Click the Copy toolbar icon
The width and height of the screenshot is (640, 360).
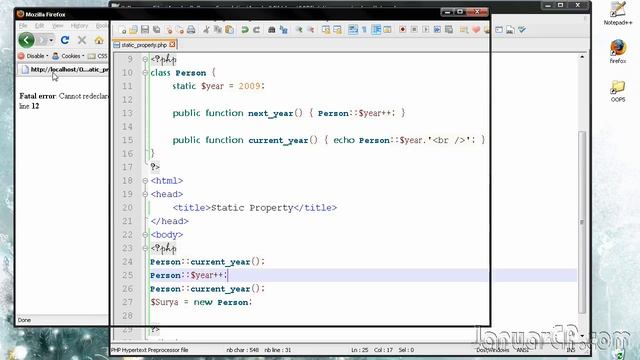click(218, 30)
